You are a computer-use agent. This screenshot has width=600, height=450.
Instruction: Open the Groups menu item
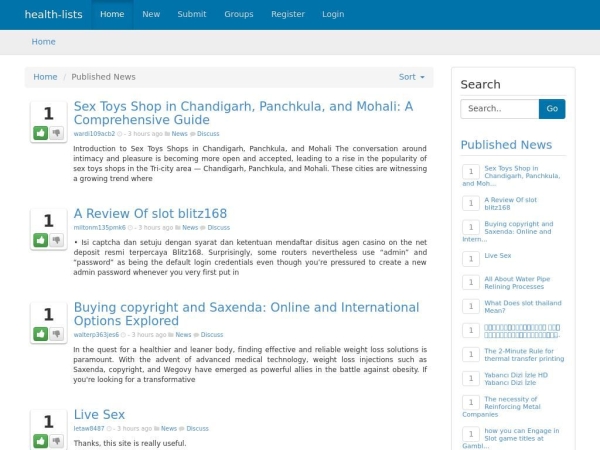239,15
